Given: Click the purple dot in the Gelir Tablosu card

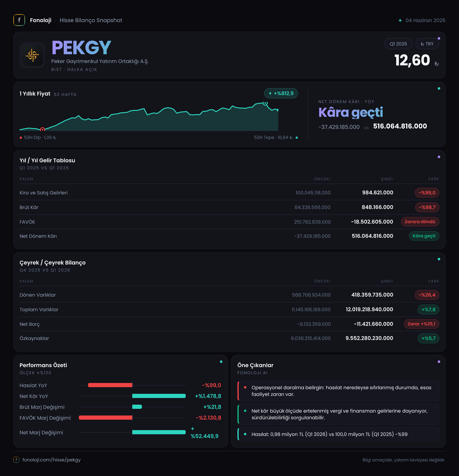Looking at the screenshot, I should tap(439, 157).
